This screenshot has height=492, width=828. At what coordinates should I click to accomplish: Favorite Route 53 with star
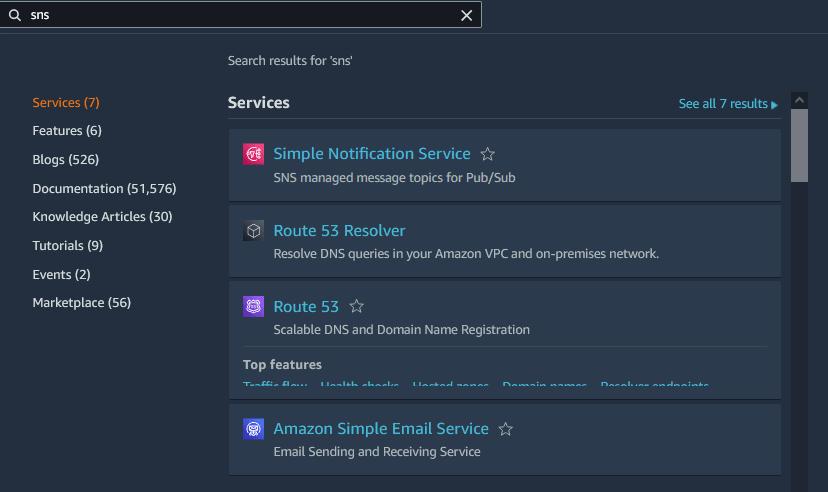(x=356, y=306)
